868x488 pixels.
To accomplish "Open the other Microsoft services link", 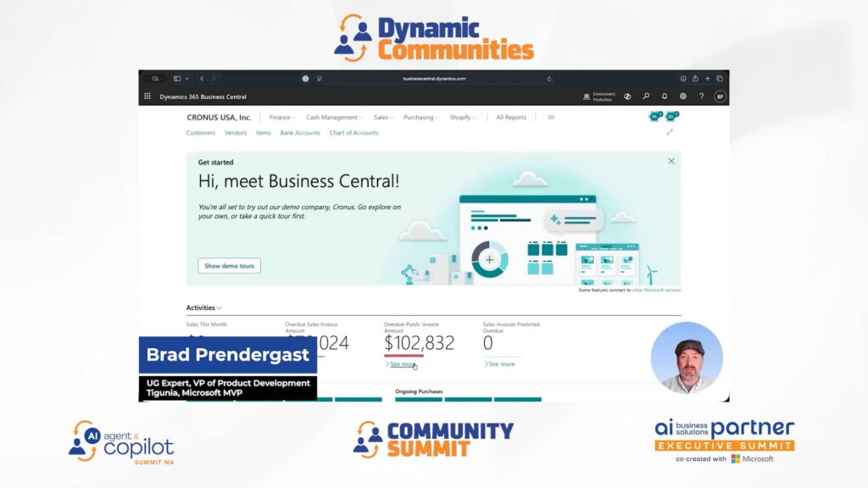I will click(657, 290).
